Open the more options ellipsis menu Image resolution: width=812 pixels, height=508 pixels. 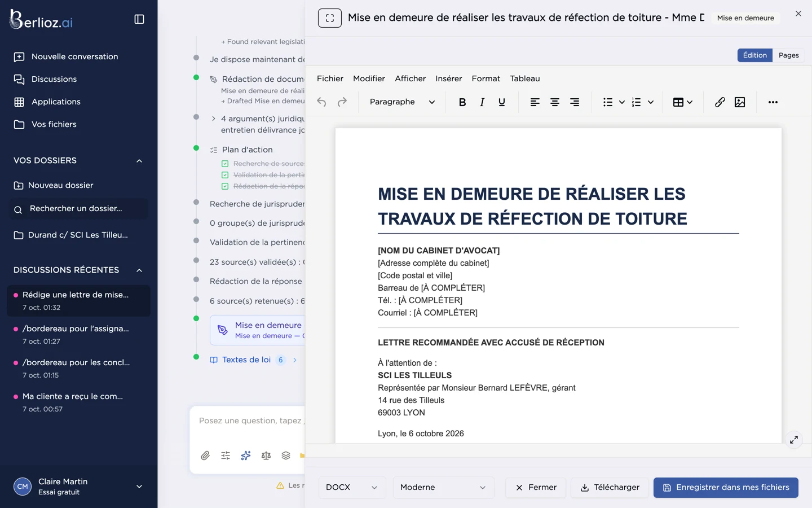(x=773, y=102)
